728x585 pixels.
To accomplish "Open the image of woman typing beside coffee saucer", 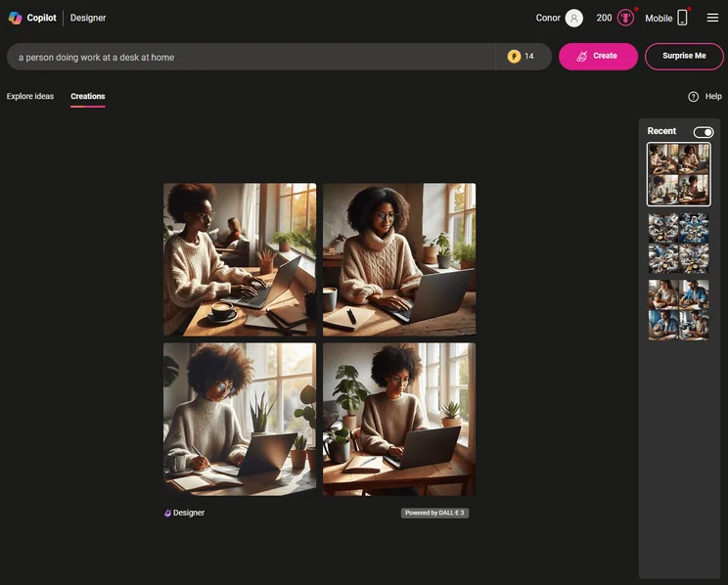I will (x=240, y=259).
